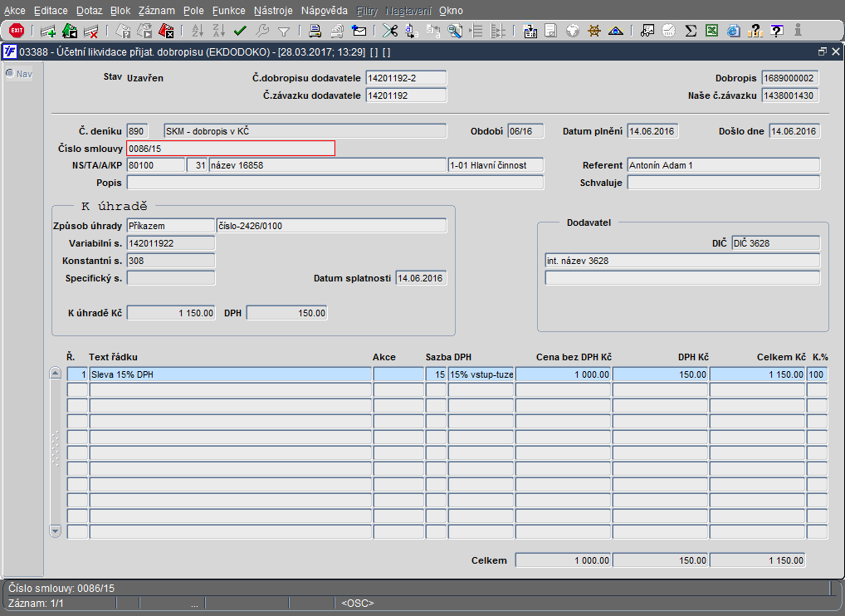Screen dimensions: 845x616
Task: Click the green checkmark save icon
Action: (241, 31)
